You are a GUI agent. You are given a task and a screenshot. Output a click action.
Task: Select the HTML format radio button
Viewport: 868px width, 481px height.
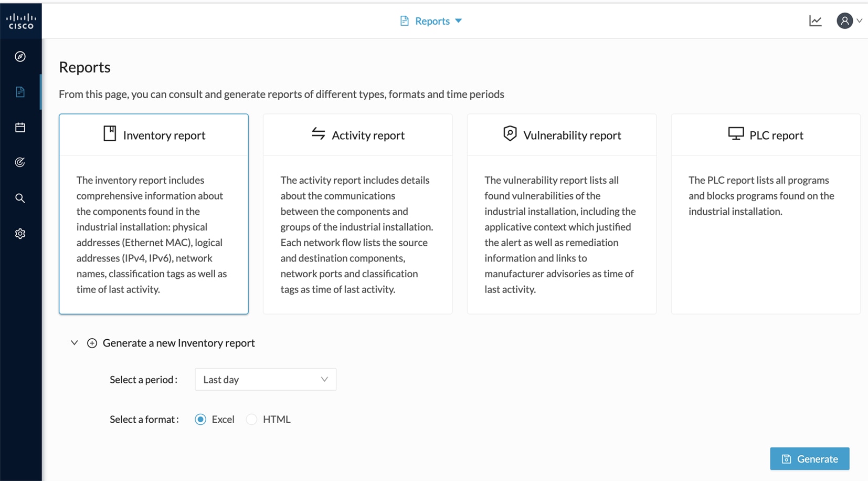(252, 419)
